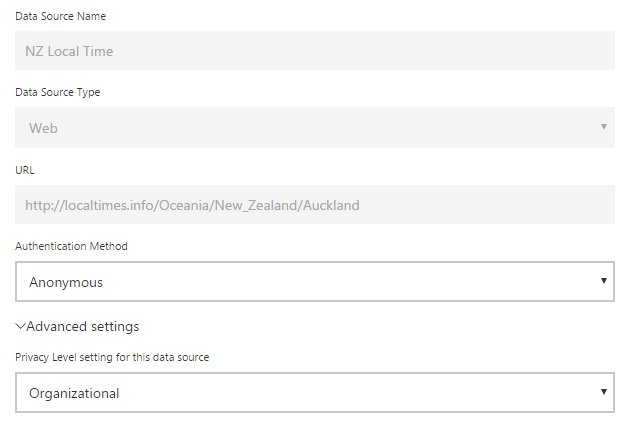Click the 'Data Source Name' label
This screenshot has height=423, width=628.
[60, 16]
